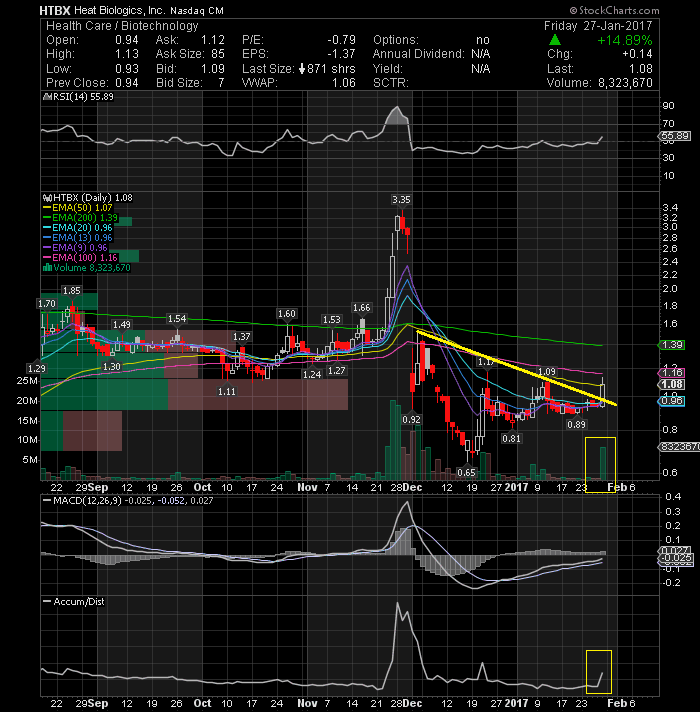Click the Bid value 1.09
The image size is (700, 712).
[213, 69]
